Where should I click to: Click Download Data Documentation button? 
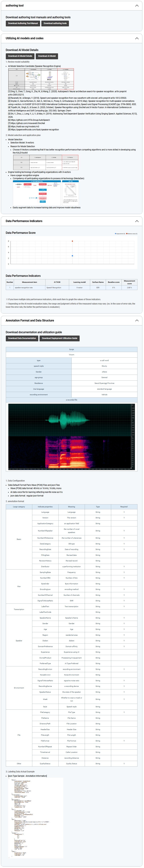pos(22,338)
